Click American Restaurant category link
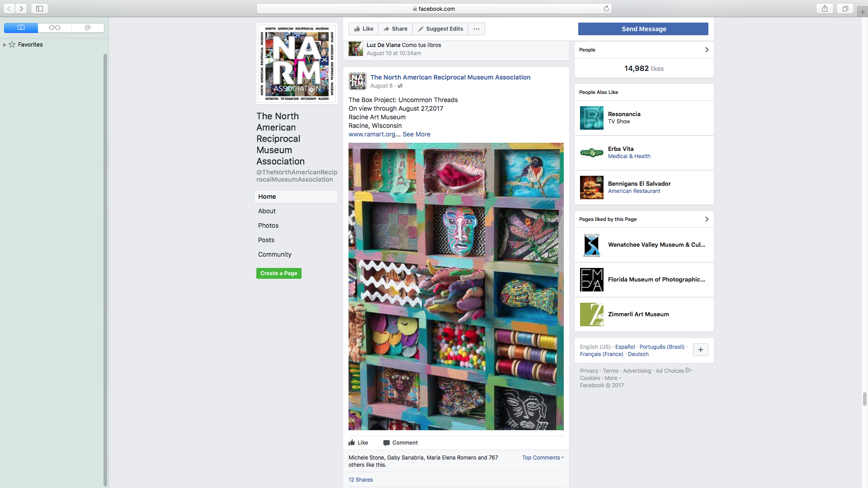Viewport: 868px width, 488px height. pyautogui.click(x=634, y=191)
